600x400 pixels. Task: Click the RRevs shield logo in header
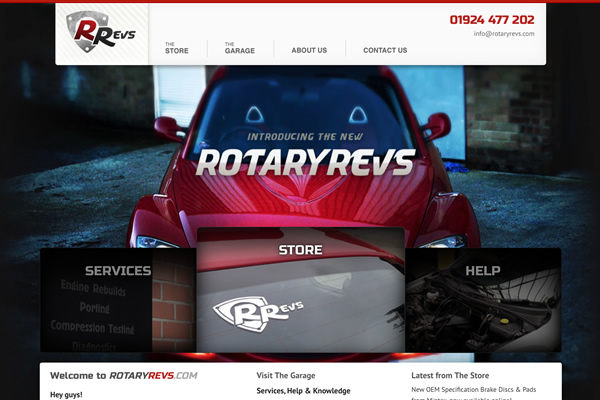(101, 32)
